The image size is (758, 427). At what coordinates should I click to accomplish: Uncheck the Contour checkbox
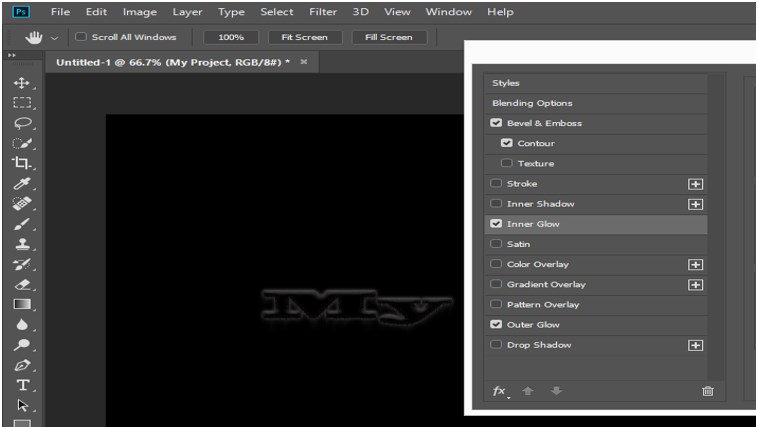(506, 143)
